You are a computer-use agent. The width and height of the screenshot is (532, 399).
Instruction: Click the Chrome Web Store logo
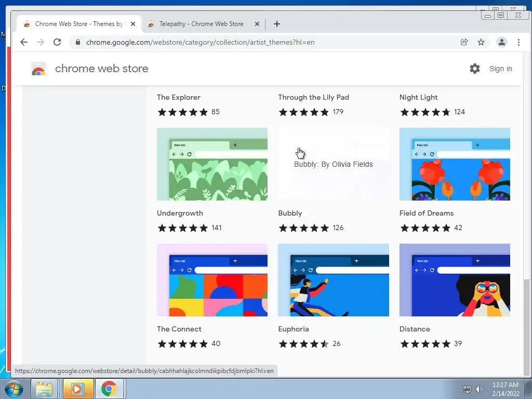[x=38, y=69]
